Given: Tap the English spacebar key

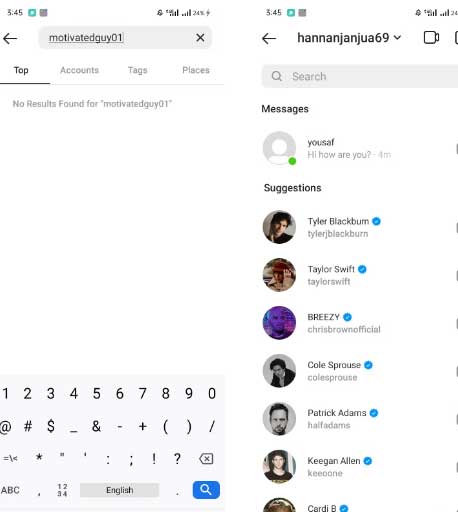Looking at the screenshot, I should [x=120, y=490].
